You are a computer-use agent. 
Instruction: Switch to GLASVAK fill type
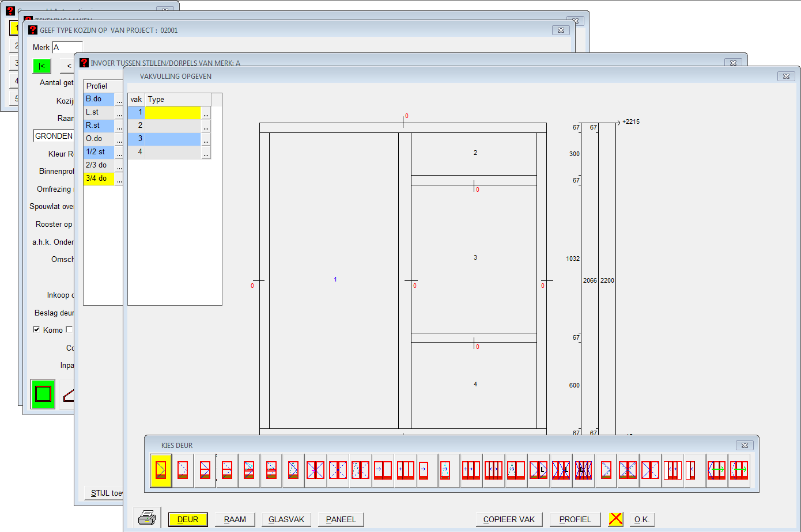[x=286, y=519]
